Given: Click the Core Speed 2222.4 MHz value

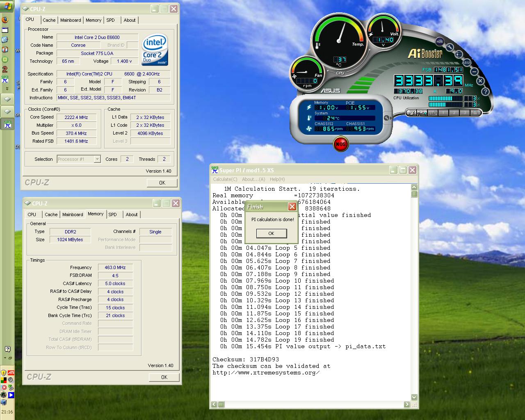Looking at the screenshot, I should 76,117.
